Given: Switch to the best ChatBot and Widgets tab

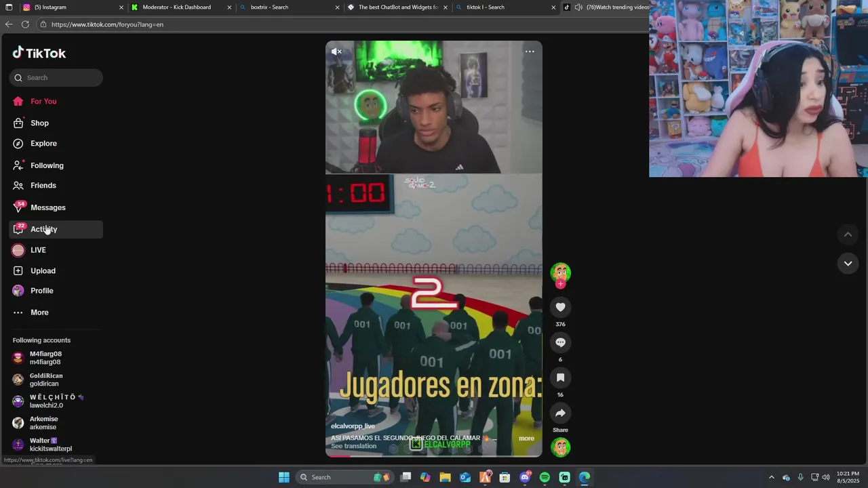Looking at the screenshot, I should point(398,7).
